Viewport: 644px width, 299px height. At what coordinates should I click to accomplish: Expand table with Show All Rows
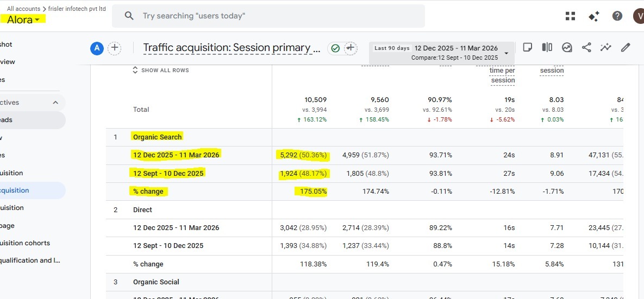tap(160, 71)
